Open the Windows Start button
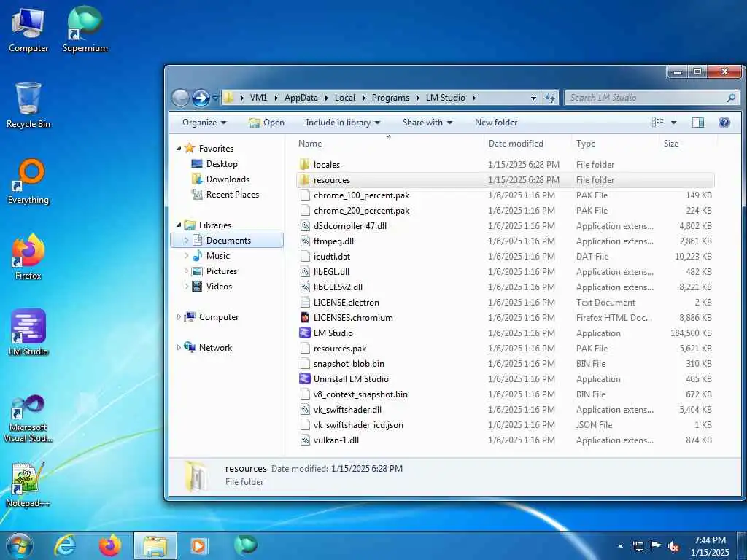This screenshot has height=560, width=747. point(20,545)
